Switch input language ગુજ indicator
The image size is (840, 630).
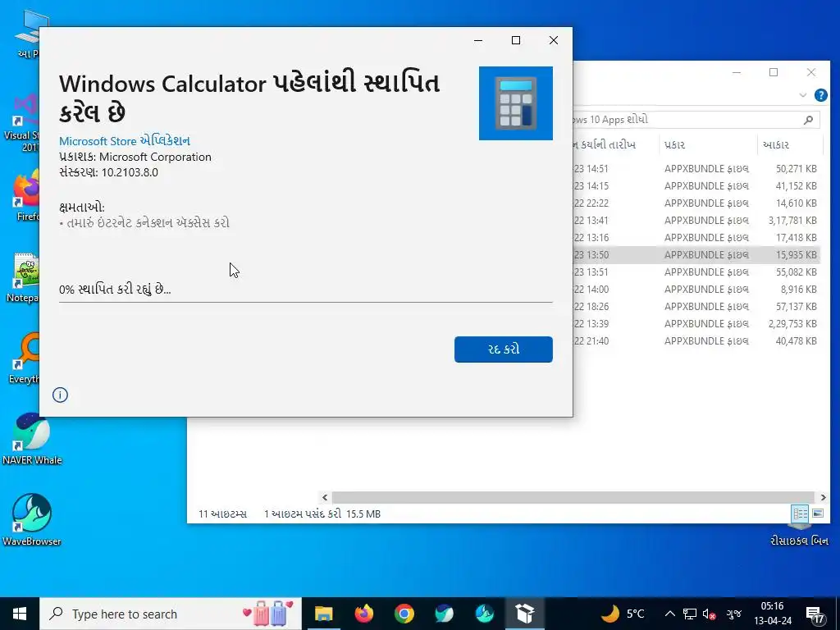click(x=733, y=614)
